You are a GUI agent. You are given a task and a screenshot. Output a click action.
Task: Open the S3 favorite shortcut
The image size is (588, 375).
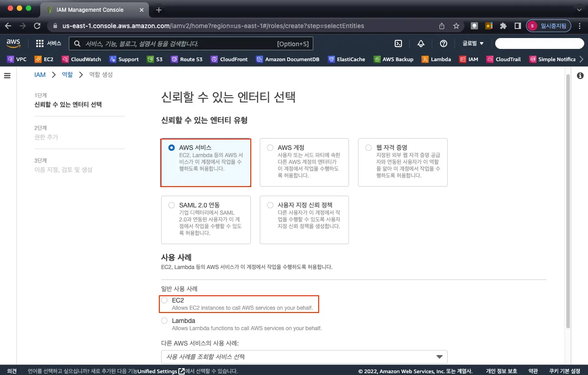154,59
